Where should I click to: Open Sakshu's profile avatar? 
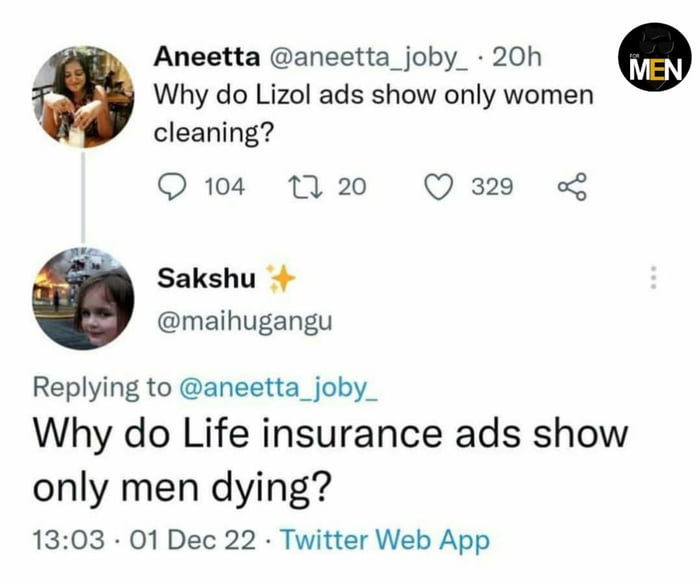82,300
